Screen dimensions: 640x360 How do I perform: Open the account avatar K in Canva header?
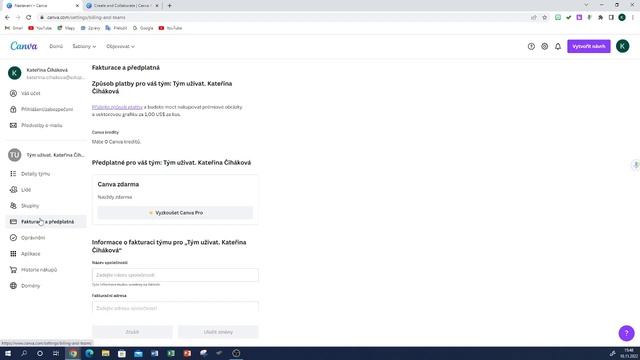pos(622,46)
